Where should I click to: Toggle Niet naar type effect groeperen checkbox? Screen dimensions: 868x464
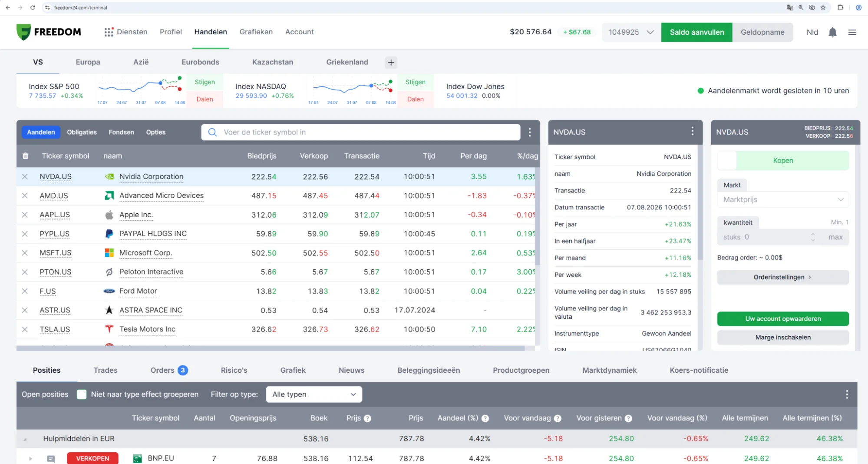(x=82, y=394)
